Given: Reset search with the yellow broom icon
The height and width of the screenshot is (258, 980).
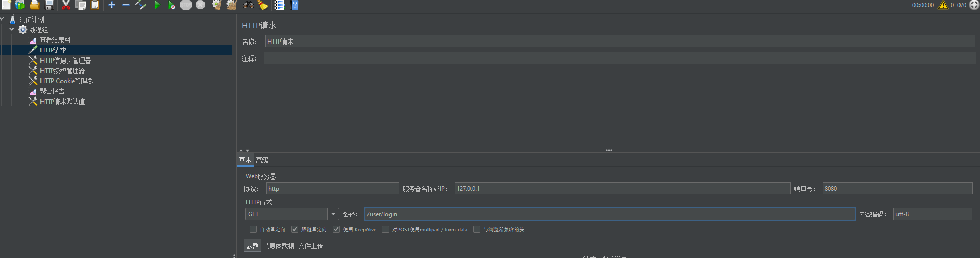Looking at the screenshot, I should click(x=263, y=5).
